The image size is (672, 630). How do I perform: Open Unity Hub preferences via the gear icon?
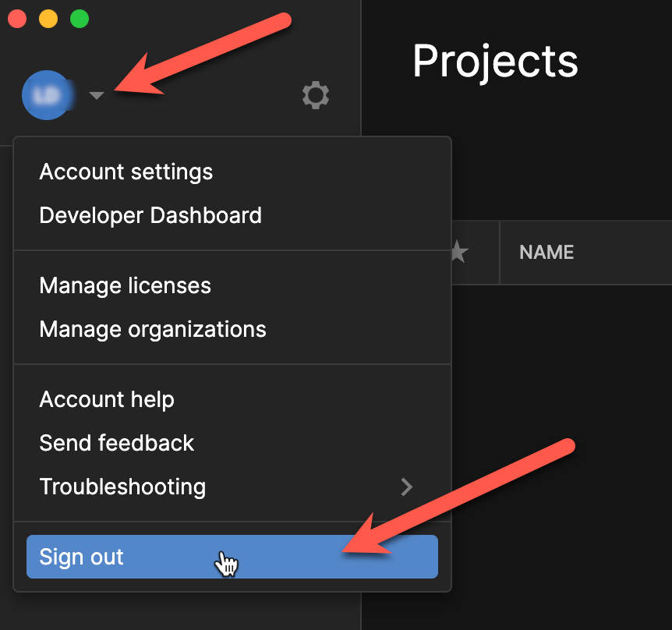pyautogui.click(x=315, y=95)
